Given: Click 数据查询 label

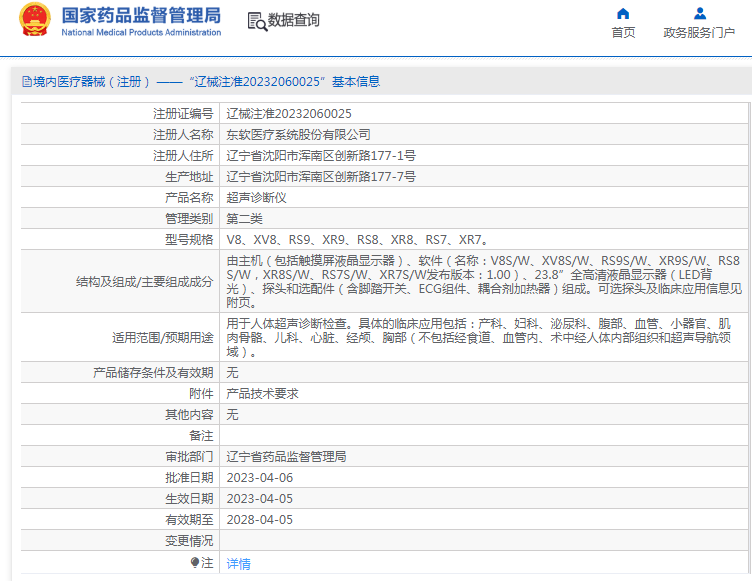Looking at the screenshot, I should pyautogui.click(x=294, y=20).
